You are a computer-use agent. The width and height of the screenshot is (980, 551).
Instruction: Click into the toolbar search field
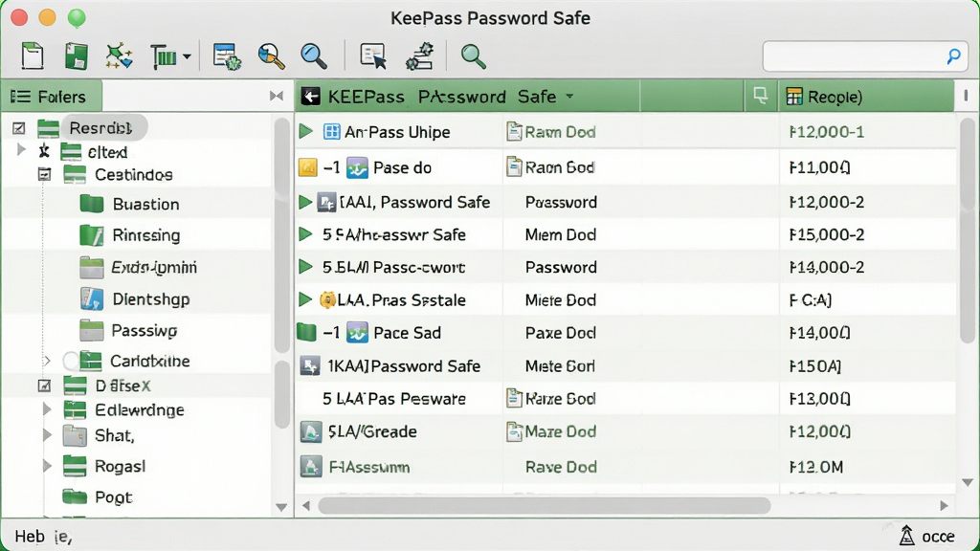pos(865,56)
